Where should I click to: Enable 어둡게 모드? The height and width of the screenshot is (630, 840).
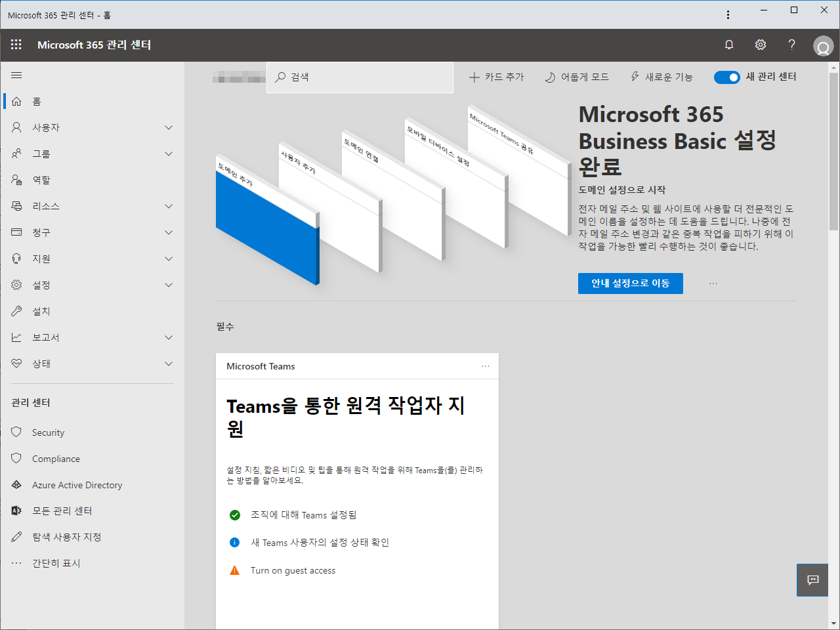tap(577, 77)
